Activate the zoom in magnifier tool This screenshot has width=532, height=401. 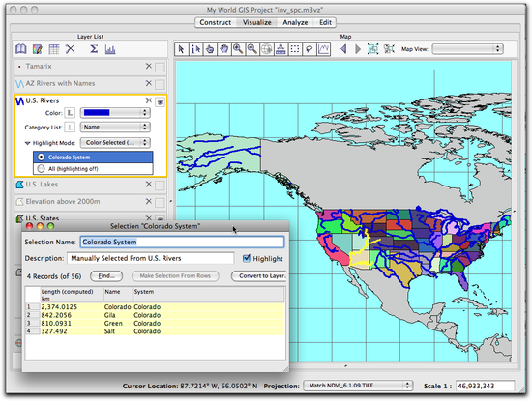[x=238, y=49]
